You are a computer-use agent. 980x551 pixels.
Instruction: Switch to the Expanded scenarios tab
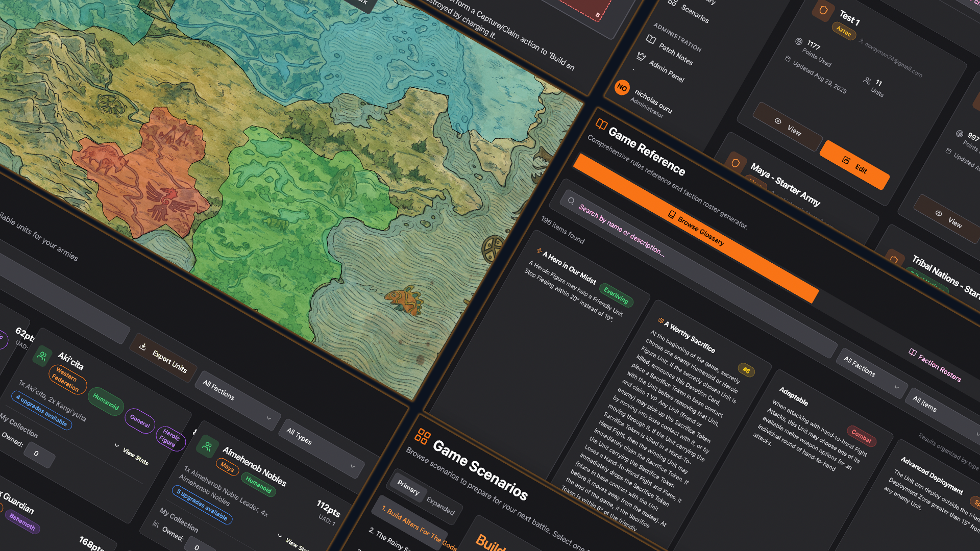(440, 505)
